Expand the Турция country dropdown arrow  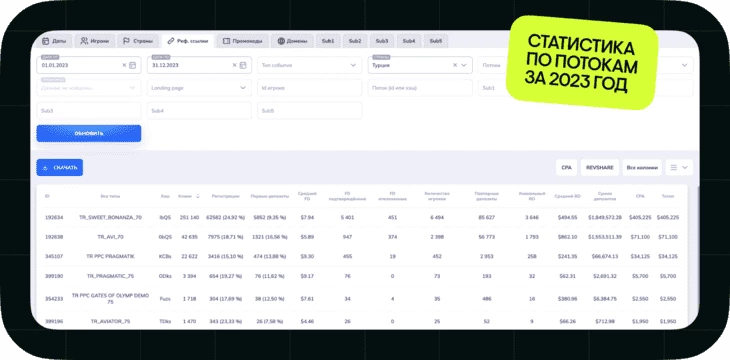click(464, 66)
